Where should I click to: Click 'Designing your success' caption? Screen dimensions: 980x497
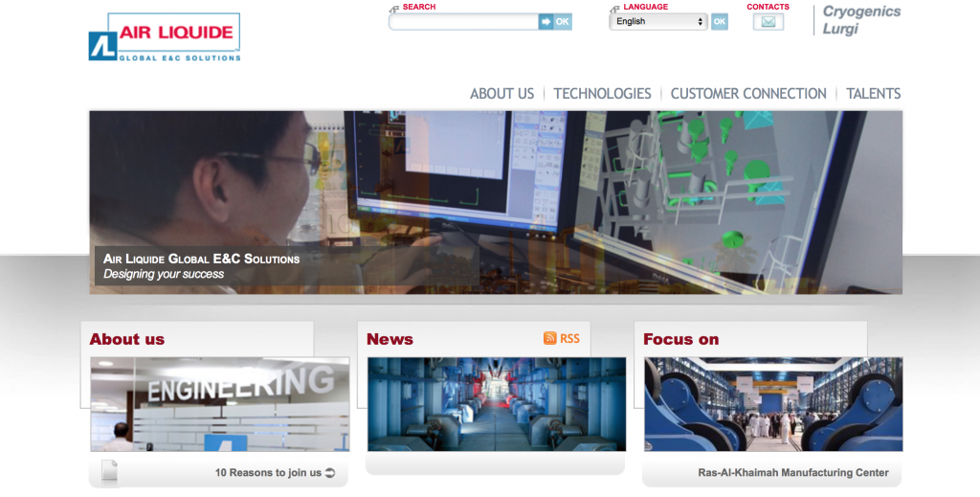[x=163, y=274]
